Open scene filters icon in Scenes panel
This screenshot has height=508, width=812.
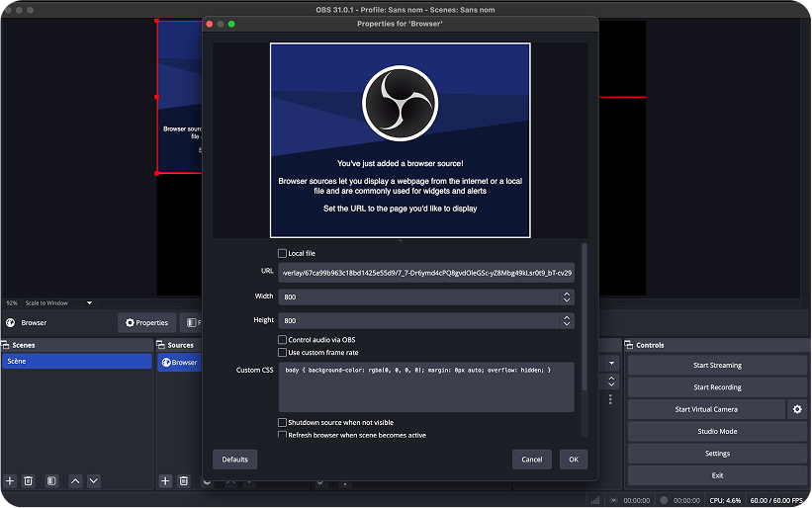pyautogui.click(x=51, y=480)
